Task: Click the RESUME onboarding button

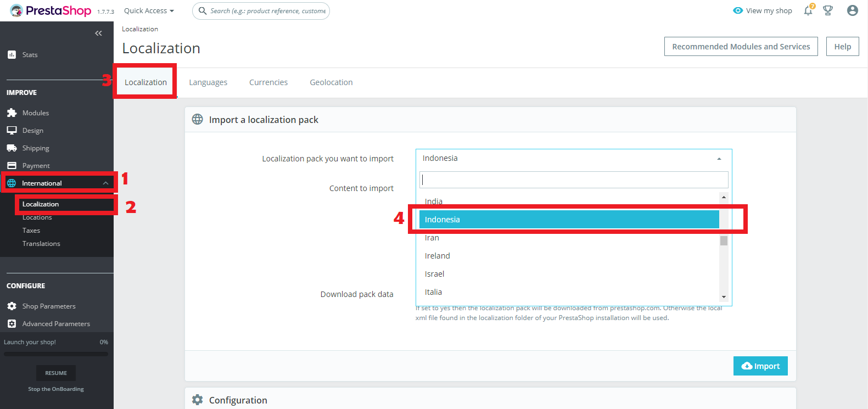Action: click(x=56, y=373)
